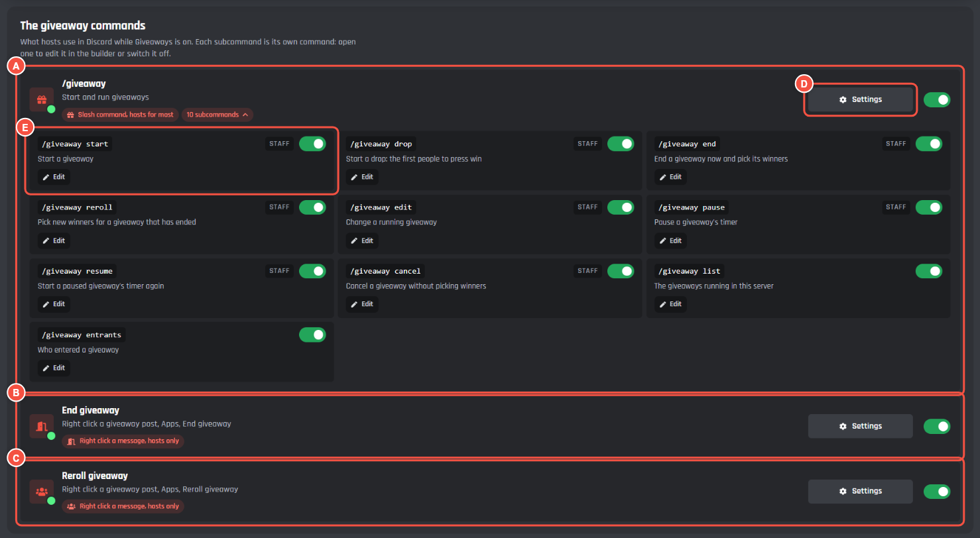Click the pencil icon under /giveaway edit
This screenshot has height=538, width=980.
point(354,241)
